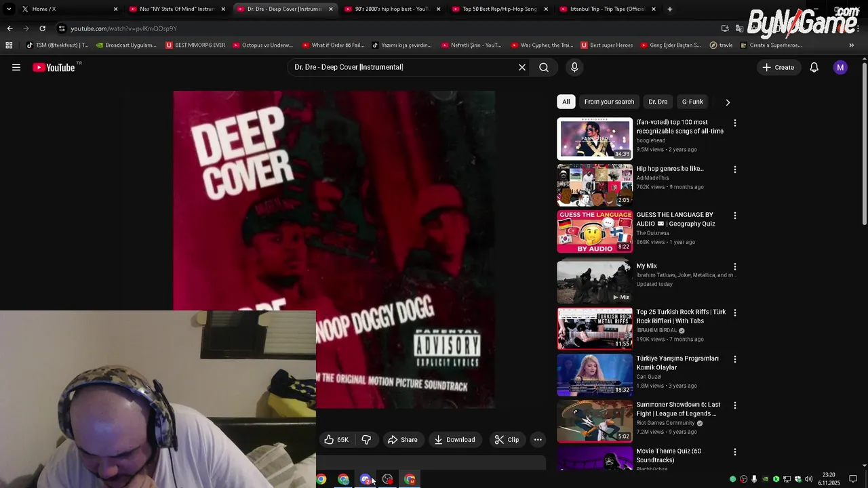This screenshot has height=488, width=868.
Task: Click the Clip button
Action: tap(507, 440)
